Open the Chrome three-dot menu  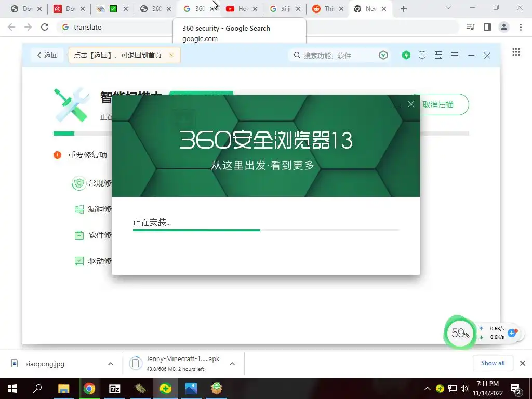tap(521, 27)
